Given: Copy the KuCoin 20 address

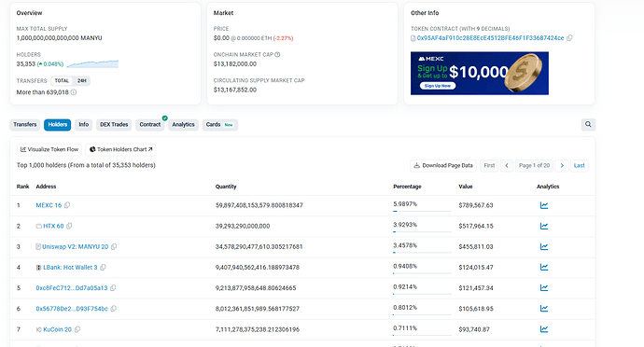Looking at the screenshot, I should [77, 329].
